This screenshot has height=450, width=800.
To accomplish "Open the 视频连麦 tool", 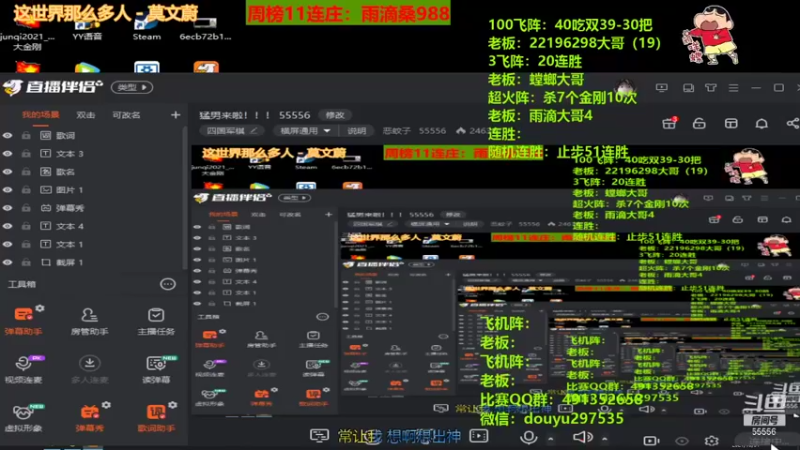I will [23, 369].
